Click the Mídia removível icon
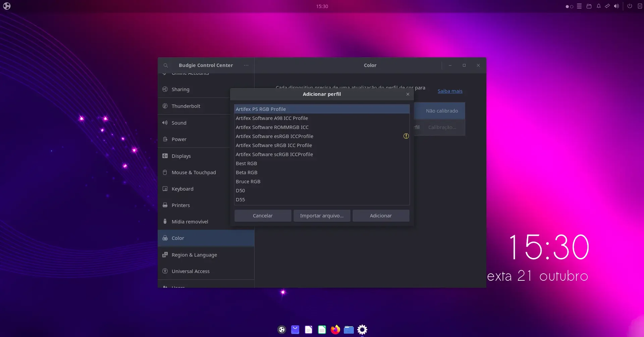Viewport: 644px width, 337px height. (x=165, y=221)
